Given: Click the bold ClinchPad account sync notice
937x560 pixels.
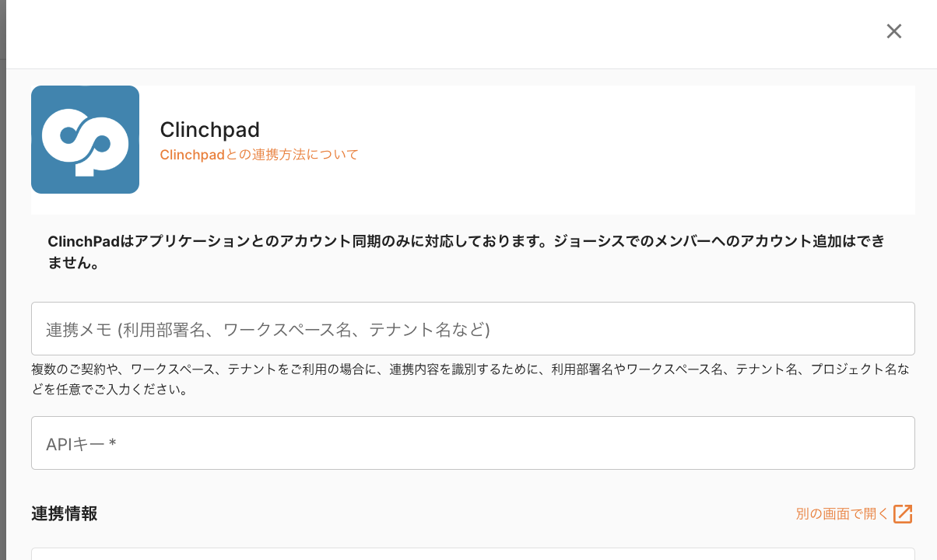Looking at the screenshot, I should tap(465, 241).
